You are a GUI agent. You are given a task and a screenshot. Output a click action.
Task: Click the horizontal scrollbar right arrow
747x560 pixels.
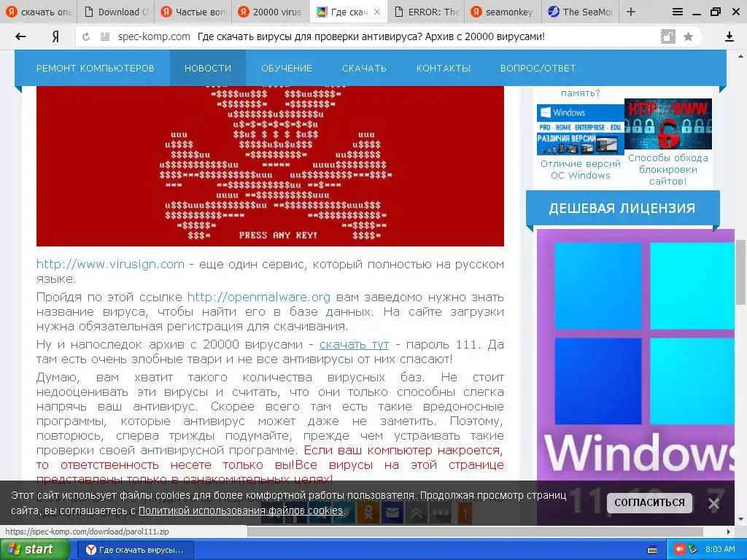click(729, 532)
